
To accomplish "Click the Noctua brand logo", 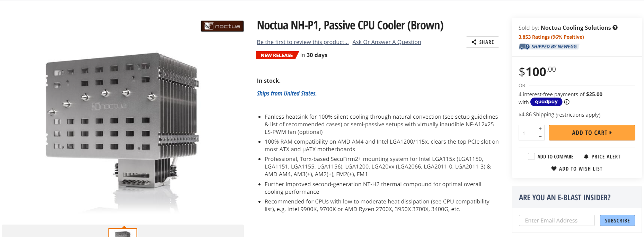I will pyautogui.click(x=222, y=26).
